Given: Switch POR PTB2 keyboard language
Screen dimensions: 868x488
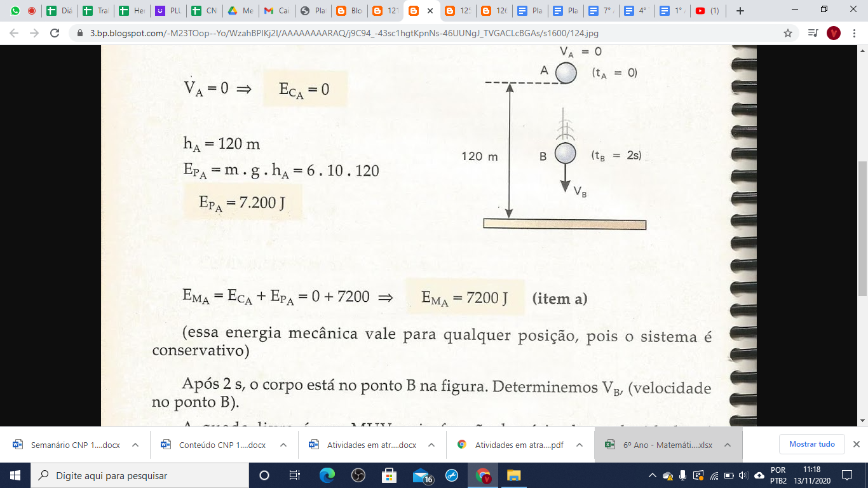Looking at the screenshot, I should (x=778, y=475).
